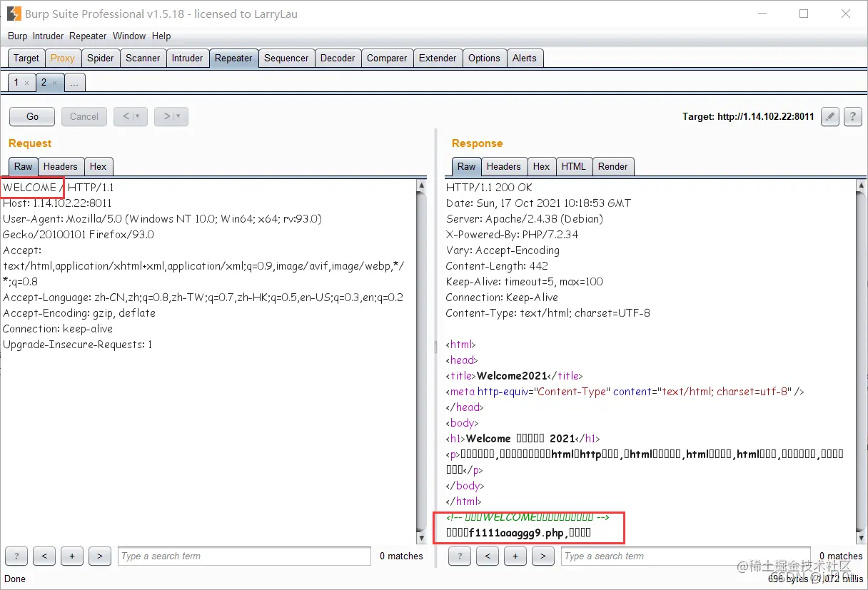
Task: Click request search next match button
Action: [99, 556]
